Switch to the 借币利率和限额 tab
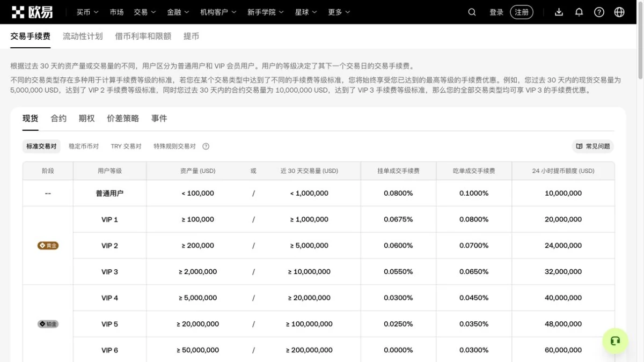The width and height of the screenshot is (644, 362). (x=143, y=36)
